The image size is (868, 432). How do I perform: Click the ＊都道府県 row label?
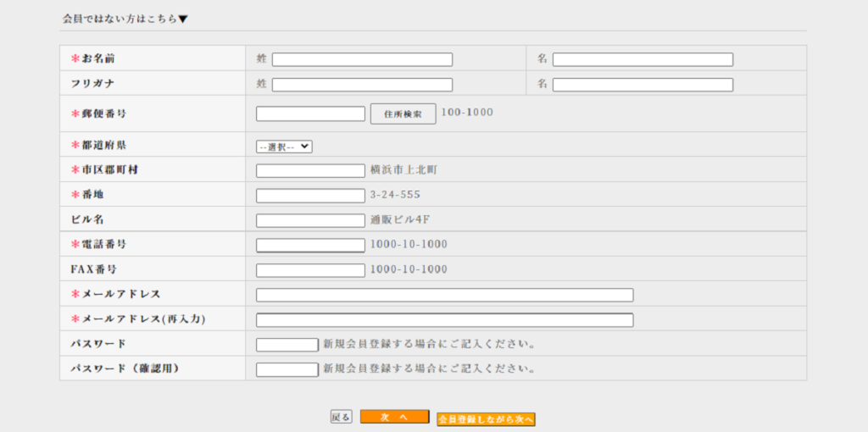tap(98, 146)
